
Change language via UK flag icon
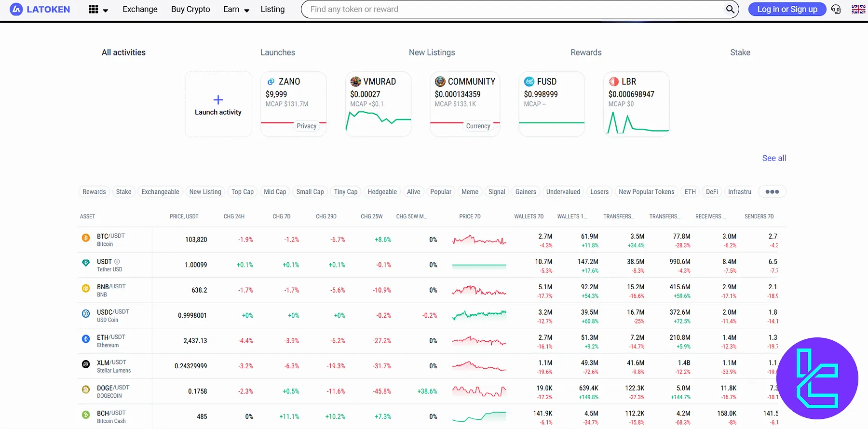tap(858, 9)
